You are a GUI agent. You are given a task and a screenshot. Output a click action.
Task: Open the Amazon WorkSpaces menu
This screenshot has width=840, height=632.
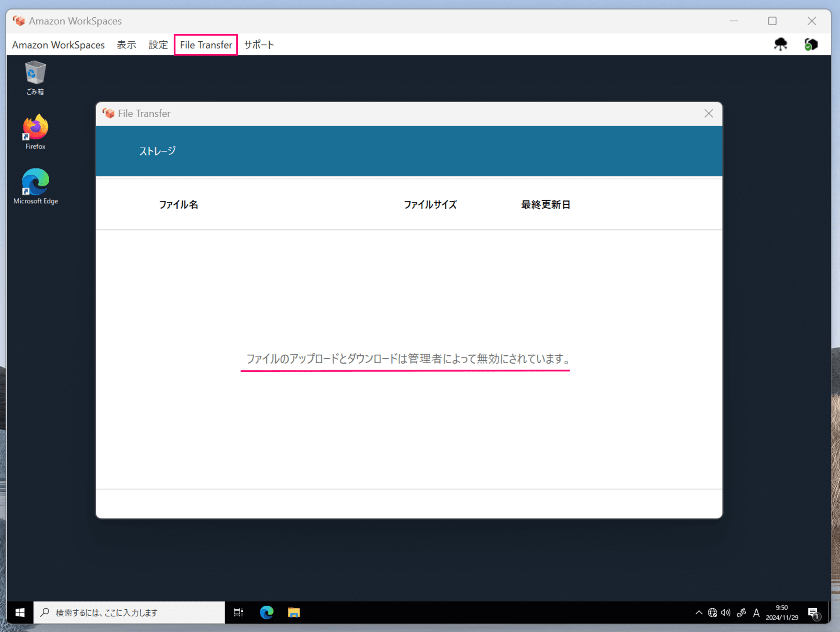58,45
